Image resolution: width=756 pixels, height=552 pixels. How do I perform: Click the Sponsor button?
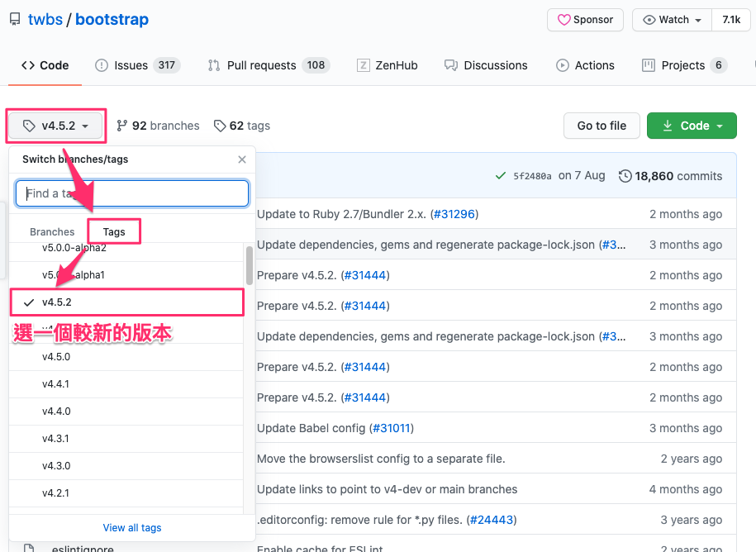585,20
